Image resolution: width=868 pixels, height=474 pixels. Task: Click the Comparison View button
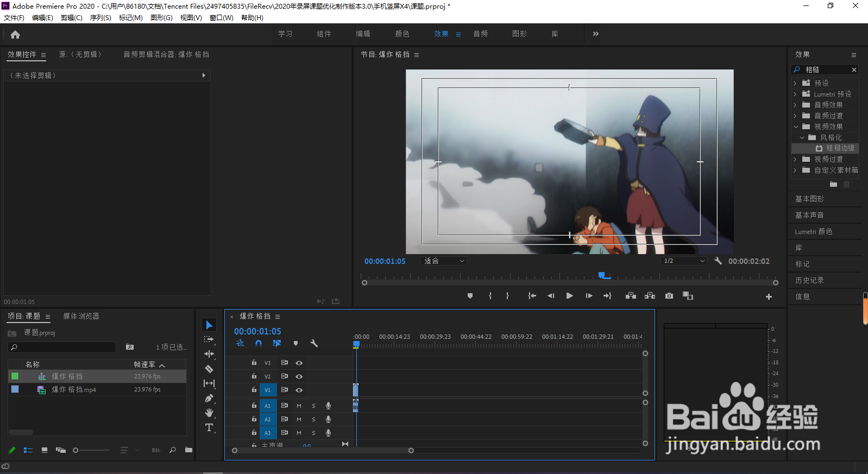pyautogui.click(x=688, y=296)
